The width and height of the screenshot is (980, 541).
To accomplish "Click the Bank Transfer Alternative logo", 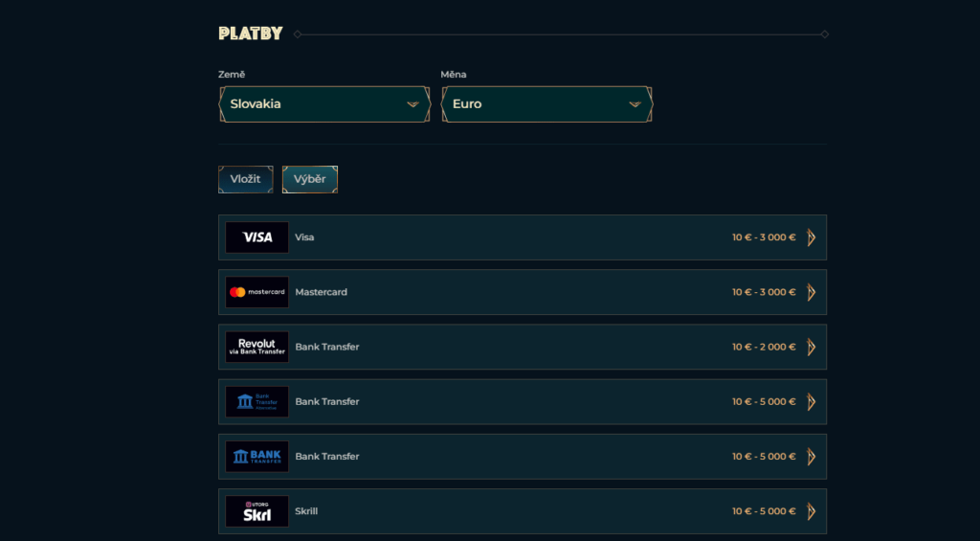I will click(256, 401).
